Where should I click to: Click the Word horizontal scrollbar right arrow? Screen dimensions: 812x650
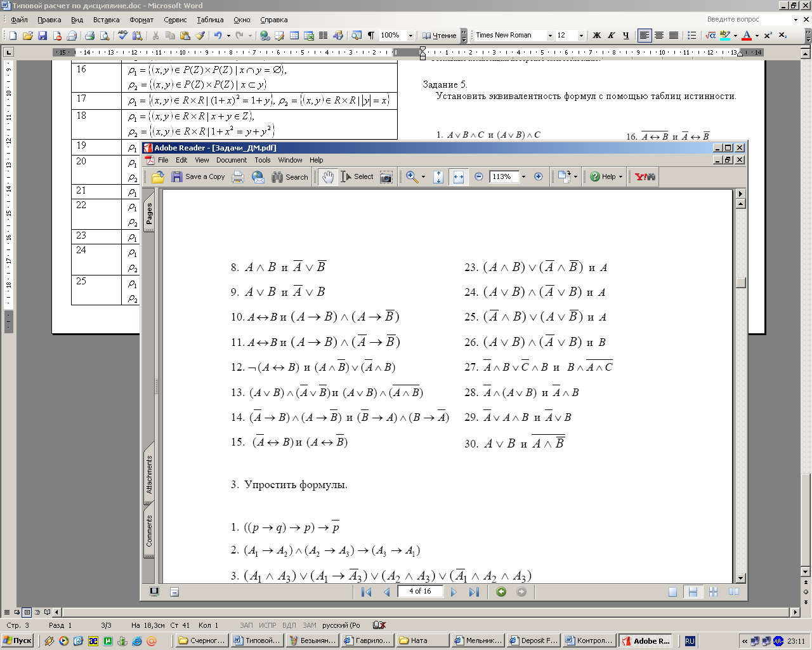(x=795, y=612)
